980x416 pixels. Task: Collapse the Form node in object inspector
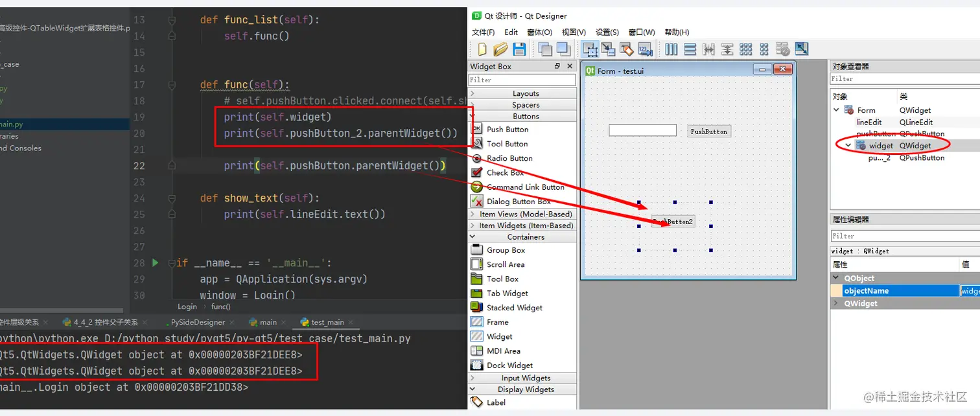pyautogui.click(x=836, y=110)
